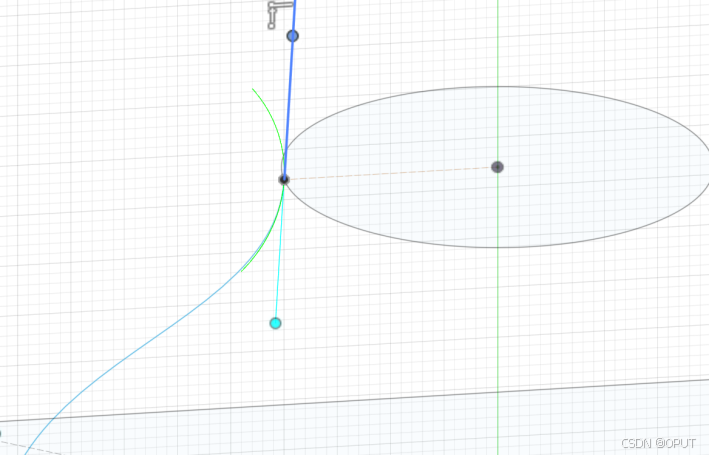This screenshot has height=456, width=709.
Task: Select the thin cyan handle line
Action: click(279, 253)
